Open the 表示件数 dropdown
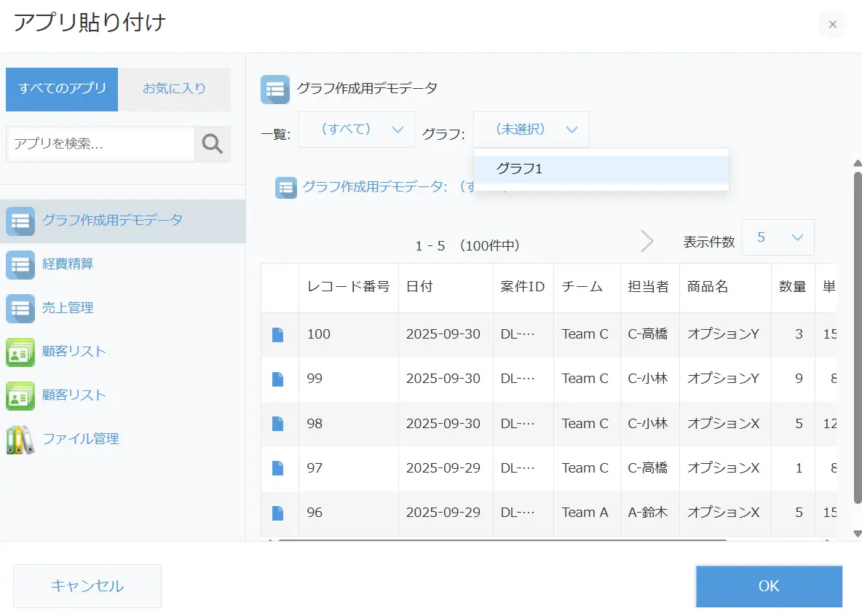Image resolution: width=862 pixels, height=616 pixels. (778, 237)
